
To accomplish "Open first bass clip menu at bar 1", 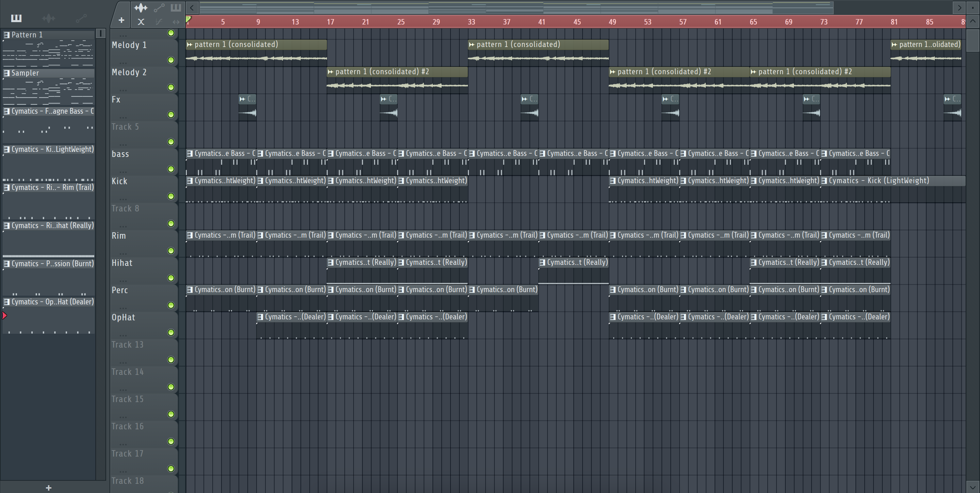I will pyautogui.click(x=190, y=154).
